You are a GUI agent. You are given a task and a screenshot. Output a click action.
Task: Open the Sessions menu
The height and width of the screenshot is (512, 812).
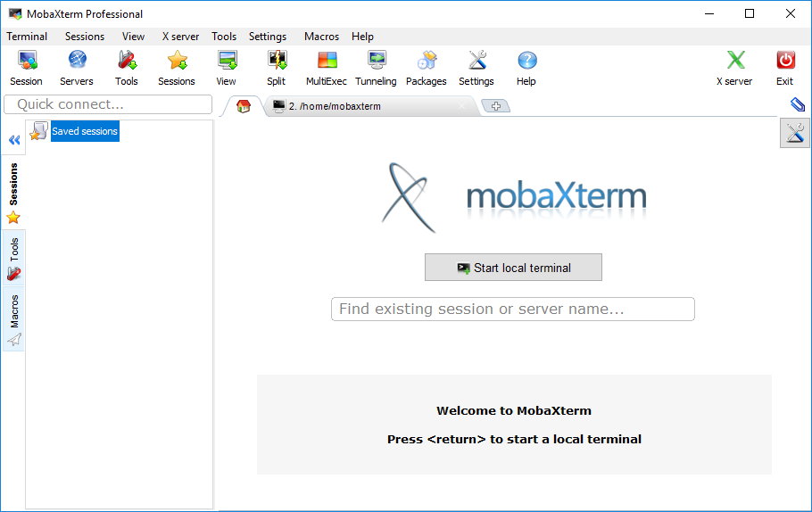85,37
